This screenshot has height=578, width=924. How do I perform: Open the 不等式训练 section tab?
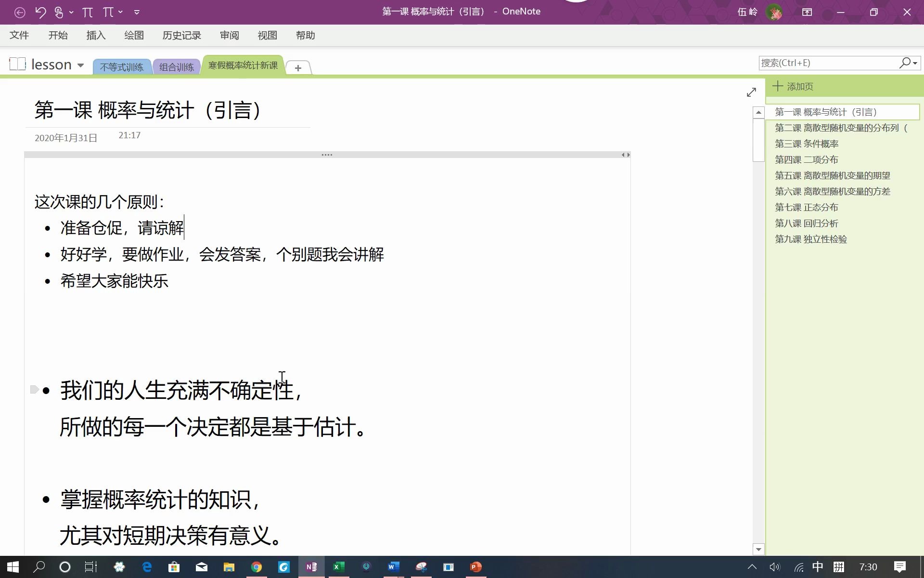click(x=122, y=66)
